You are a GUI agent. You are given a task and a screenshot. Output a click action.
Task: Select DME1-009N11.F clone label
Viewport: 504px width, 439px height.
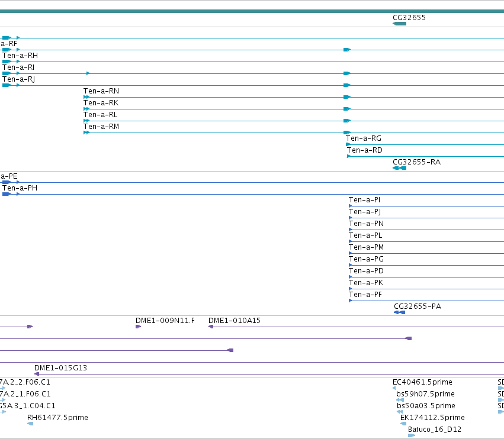165,321
